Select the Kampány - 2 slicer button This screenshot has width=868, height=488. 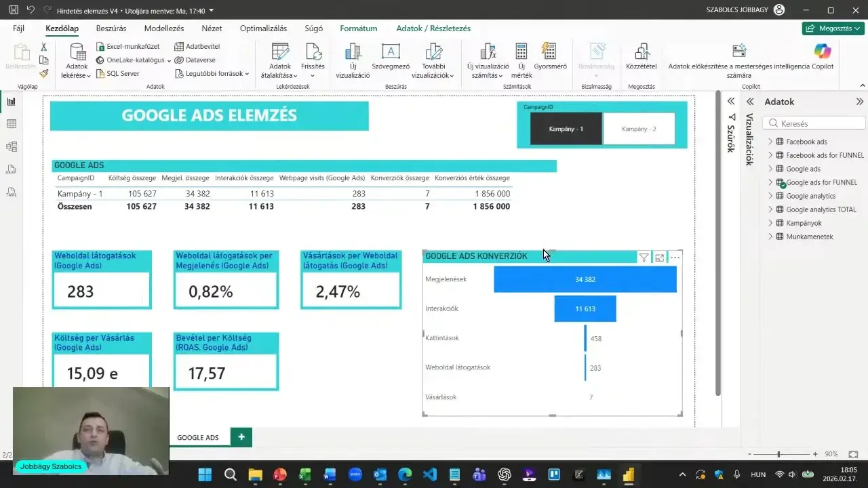pyautogui.click(x=639, y=129)
